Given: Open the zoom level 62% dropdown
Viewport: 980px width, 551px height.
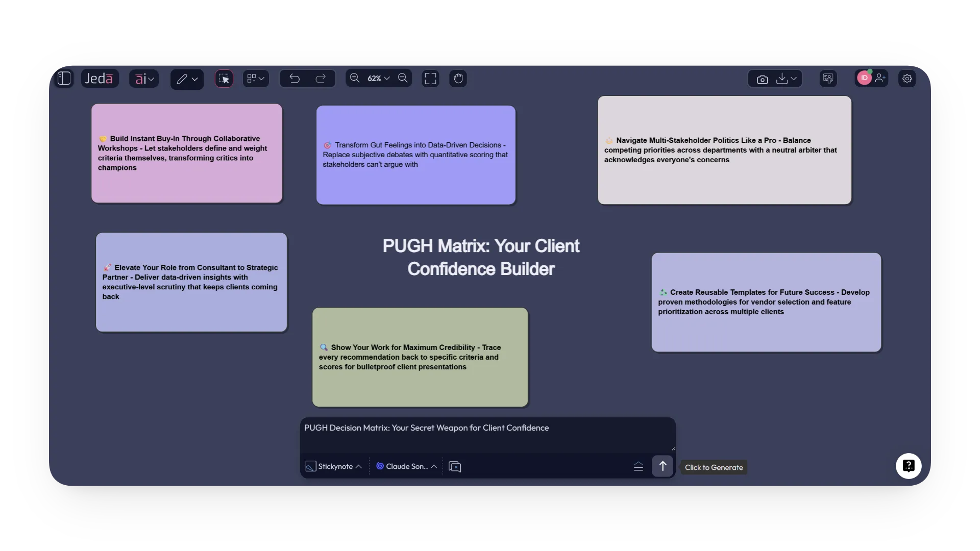Looking at the screenshot, I should click(378, 78).
